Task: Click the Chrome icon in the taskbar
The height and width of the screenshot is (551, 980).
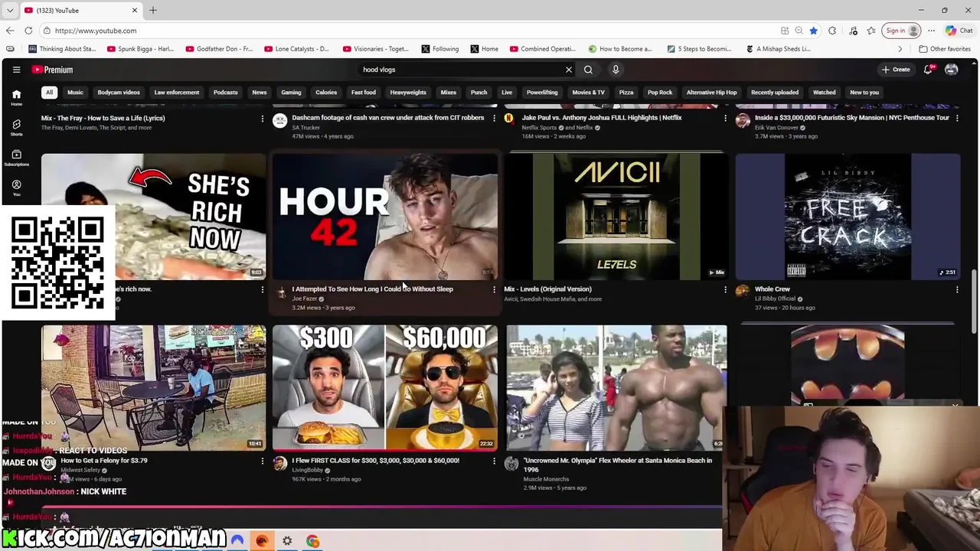Action: pos(312,541)
